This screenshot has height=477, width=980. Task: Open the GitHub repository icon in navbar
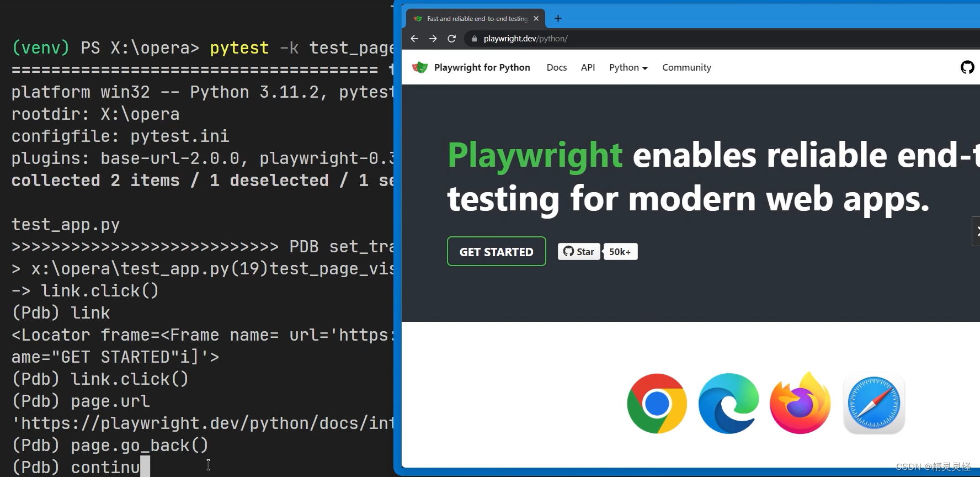(x=967, y=67)
